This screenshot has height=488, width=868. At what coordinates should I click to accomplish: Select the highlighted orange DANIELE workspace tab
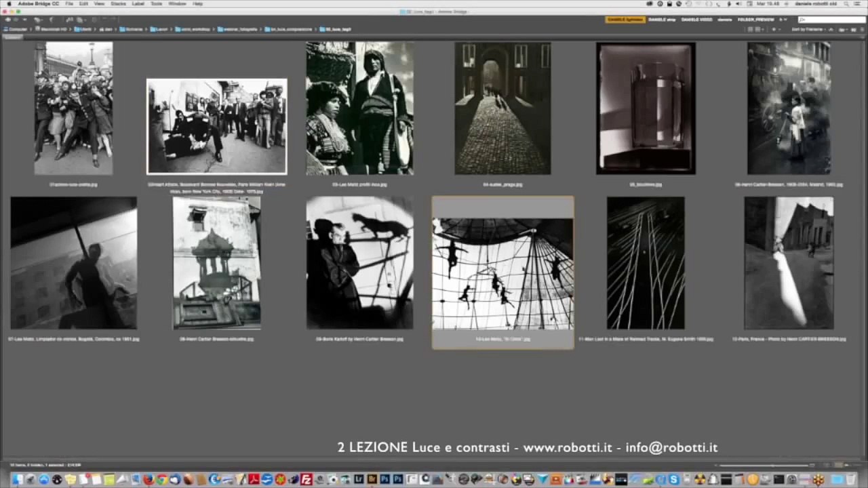click(625, 20)
